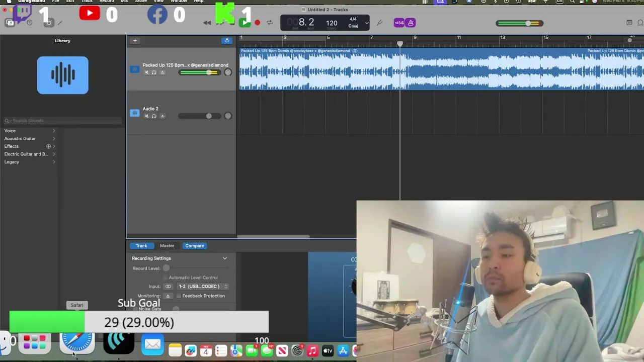Screen dimensions: 644x362
Task: Toggle the metronome
Action: tap(411, 23)
